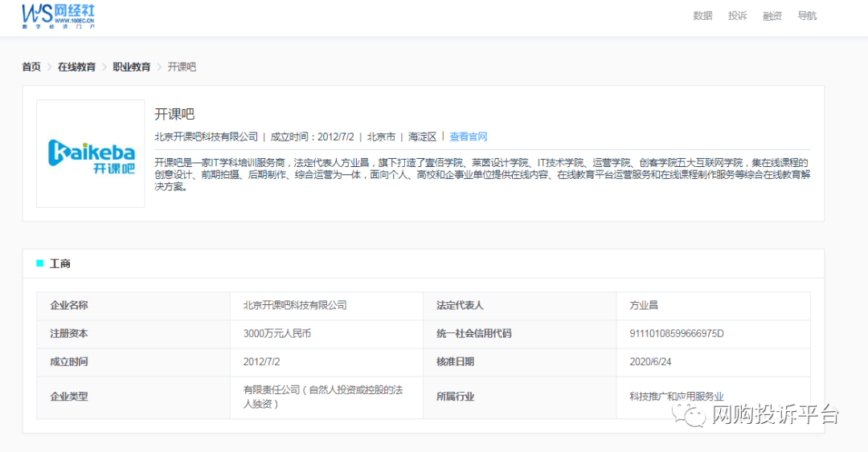
Task: Open the 融资 navigation menu item
Action: [772, 16]
